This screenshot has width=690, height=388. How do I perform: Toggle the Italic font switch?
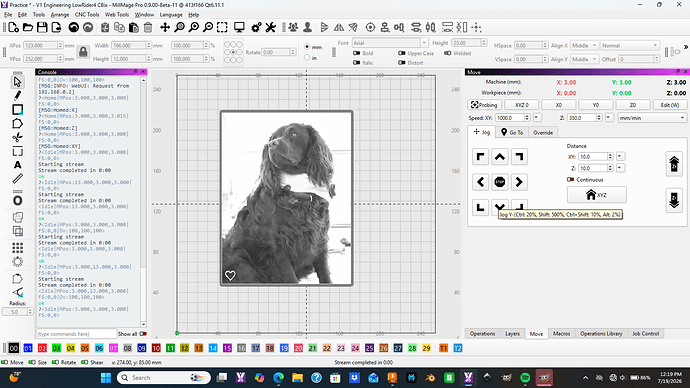point(356,62)
